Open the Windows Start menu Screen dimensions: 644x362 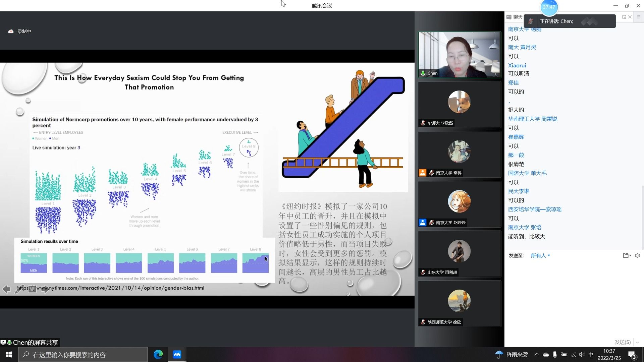coord(9,355)
